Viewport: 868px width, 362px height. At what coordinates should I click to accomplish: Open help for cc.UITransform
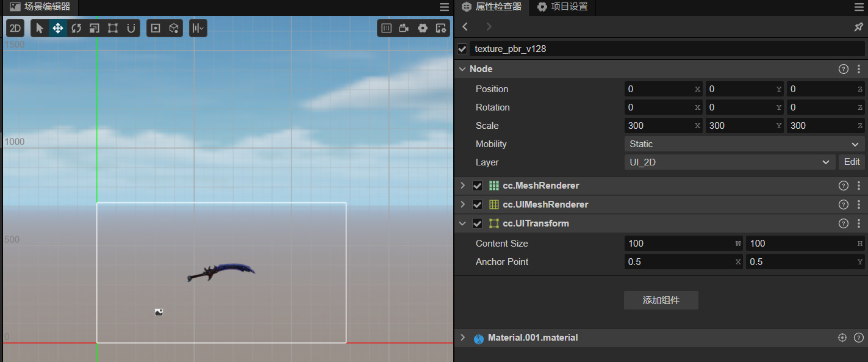[x=844, y=223]
